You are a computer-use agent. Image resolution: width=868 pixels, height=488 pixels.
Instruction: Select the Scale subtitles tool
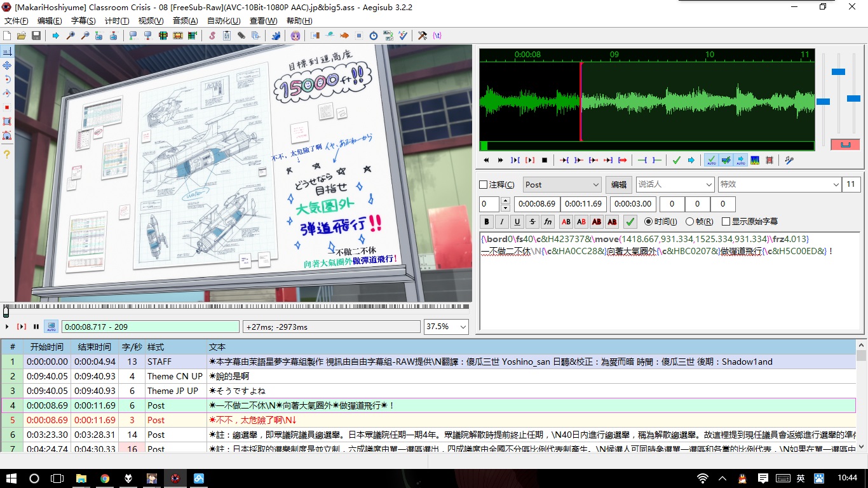pyautogui.click(x=7, y=107)
